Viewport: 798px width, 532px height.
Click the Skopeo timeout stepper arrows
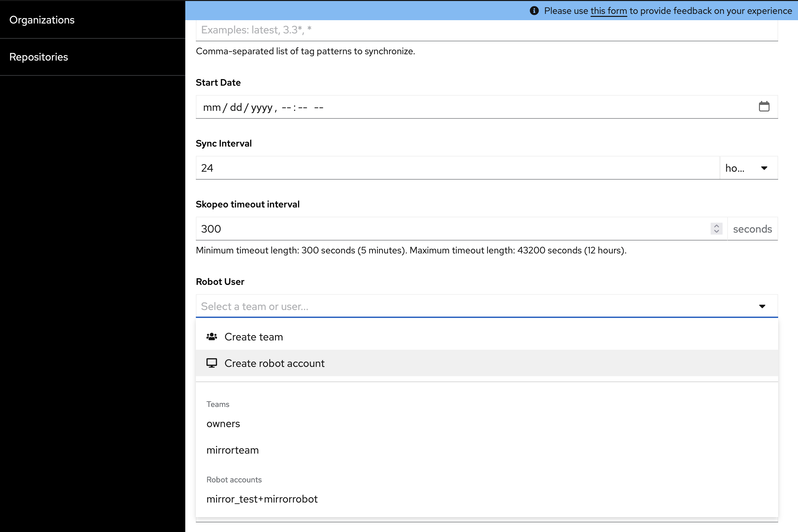(716, 229)
